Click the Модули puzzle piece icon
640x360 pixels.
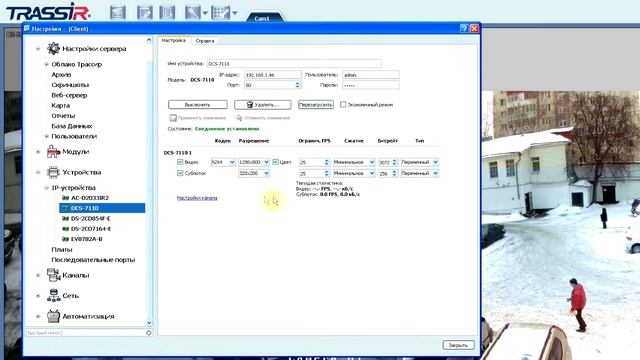click(53, 151)
